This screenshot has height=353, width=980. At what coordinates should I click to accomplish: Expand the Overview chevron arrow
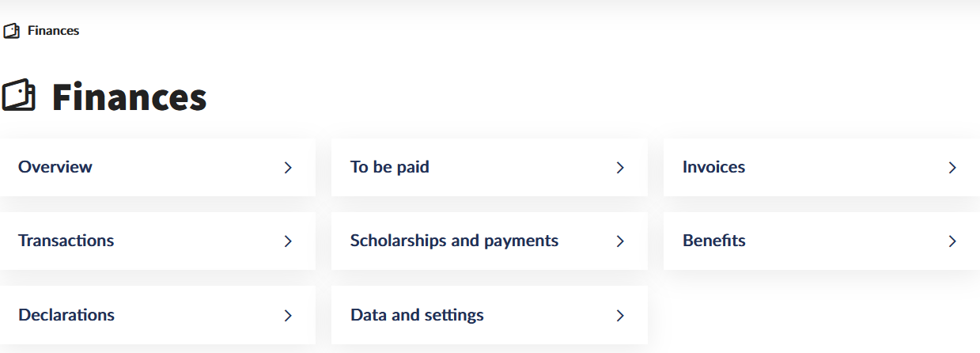click(288, 168)
